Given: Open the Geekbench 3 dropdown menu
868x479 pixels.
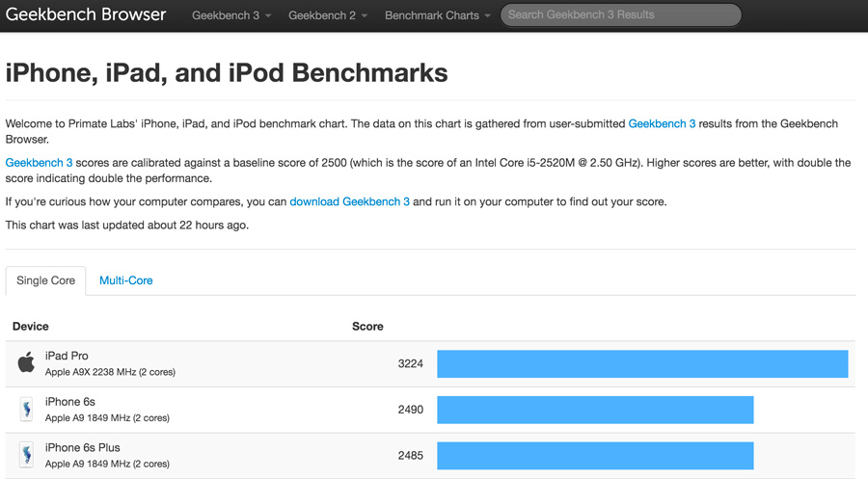Looking at the screenshot, I should [231, 15].
